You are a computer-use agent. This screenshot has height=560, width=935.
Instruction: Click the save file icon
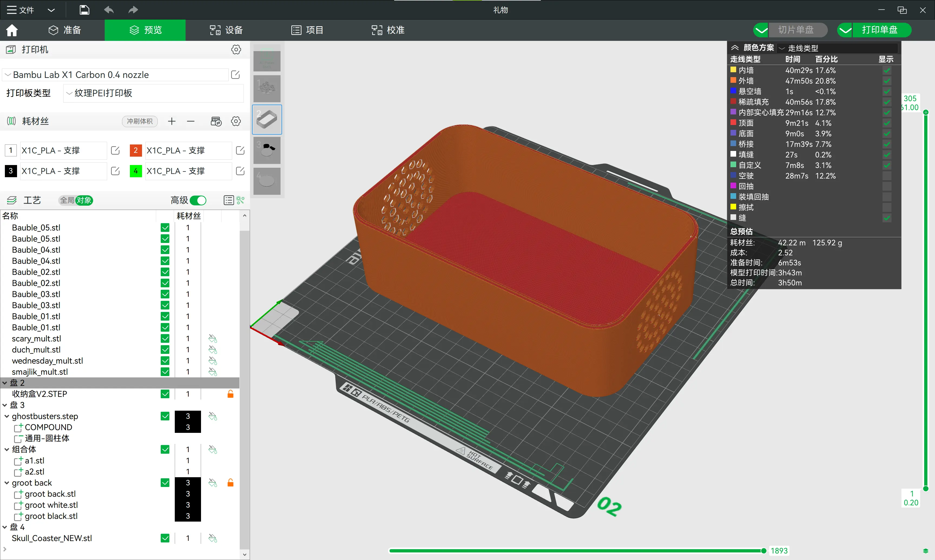(84, 10)
